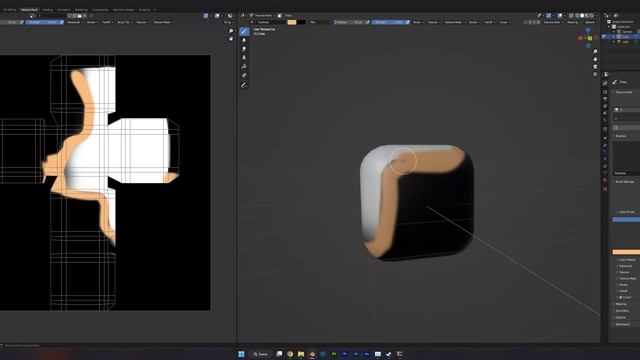Click the green Y axis on navigation gizmo

pyautogui.click(x=590, y=38)
